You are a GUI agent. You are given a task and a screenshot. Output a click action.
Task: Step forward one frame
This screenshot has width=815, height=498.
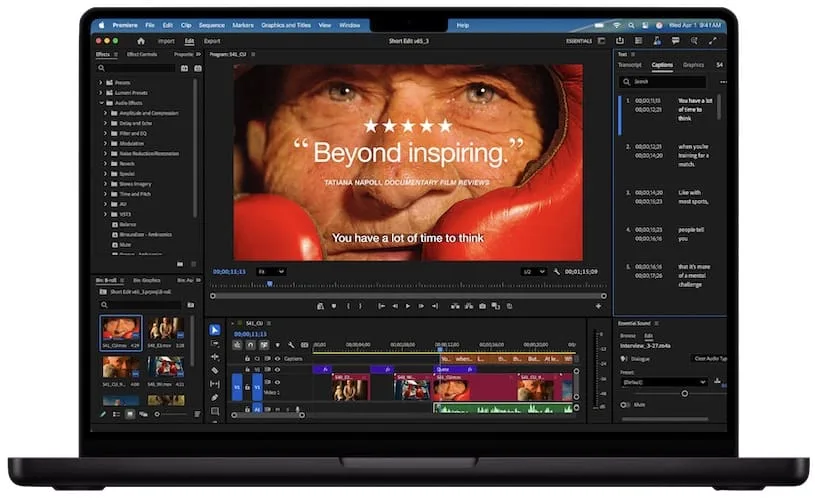point(421,307)
